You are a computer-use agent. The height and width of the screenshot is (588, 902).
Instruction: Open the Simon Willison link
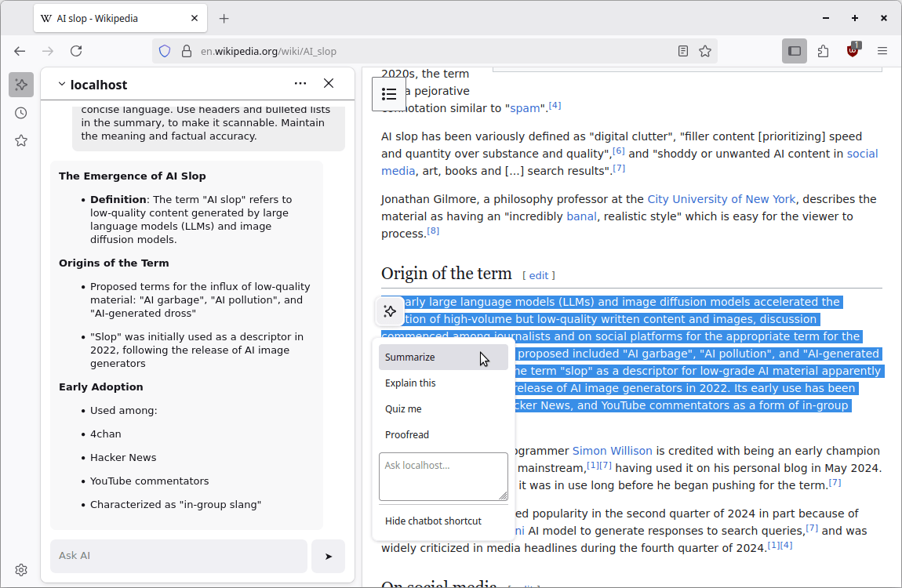pyautogui.click(x=612, y=451)
